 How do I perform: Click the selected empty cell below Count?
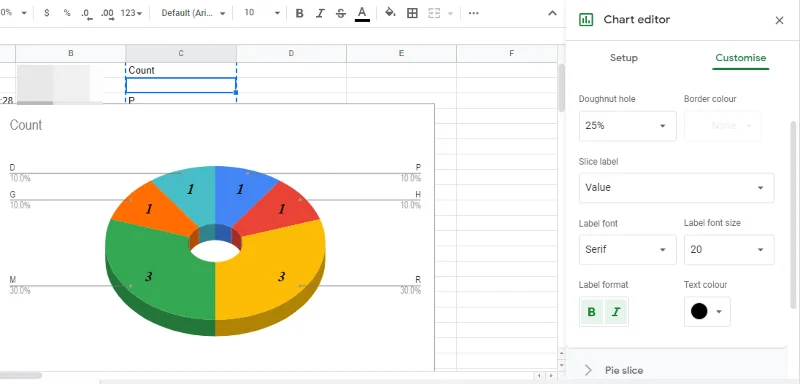(181, 85)
